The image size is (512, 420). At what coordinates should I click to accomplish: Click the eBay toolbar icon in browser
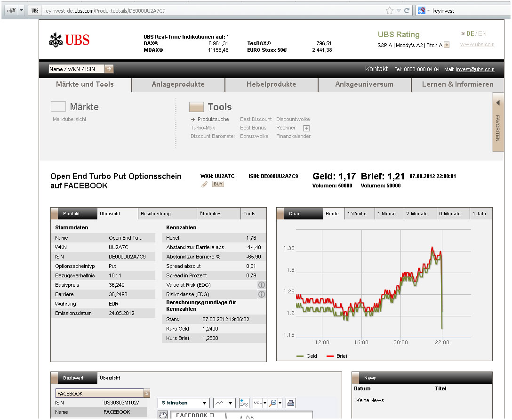click(11, 10)
